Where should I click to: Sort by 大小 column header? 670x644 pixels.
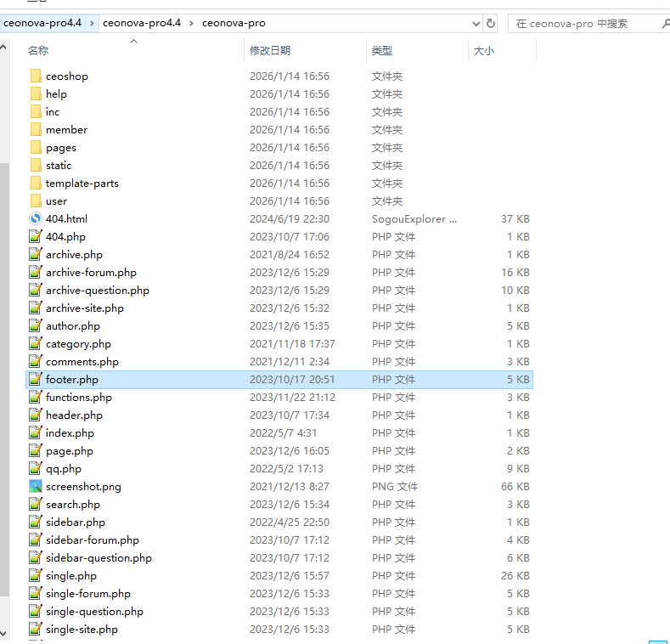click(x=502, y=50)
